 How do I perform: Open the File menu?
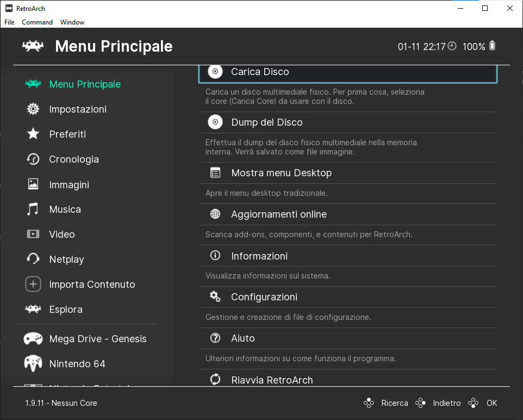pyautogui.click(x=9, y=22)
